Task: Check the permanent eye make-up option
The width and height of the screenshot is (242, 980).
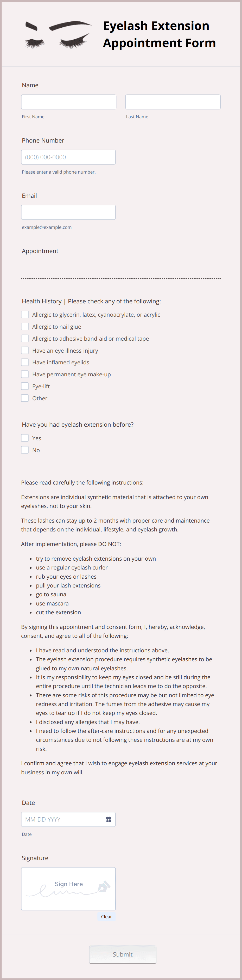Action: [25, 374]
